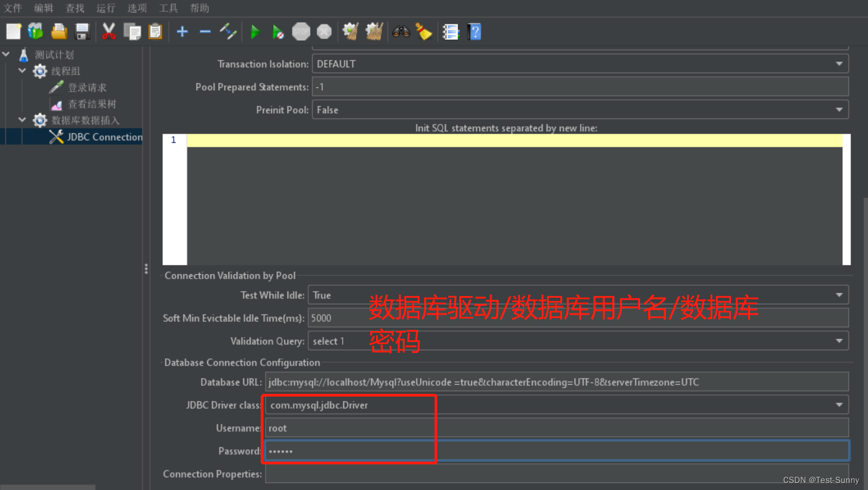
Task: Select JDBC Connection config node
Action: tap(104, 137)
